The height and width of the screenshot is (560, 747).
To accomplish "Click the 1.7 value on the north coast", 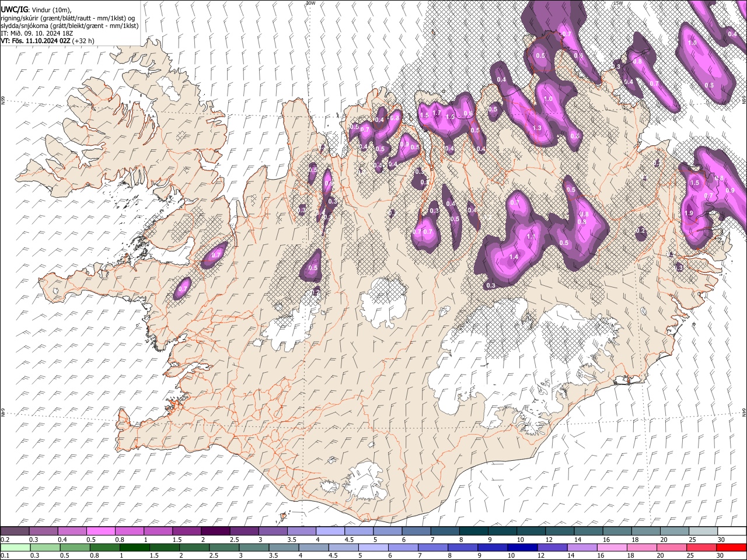I will pos(436,113).
